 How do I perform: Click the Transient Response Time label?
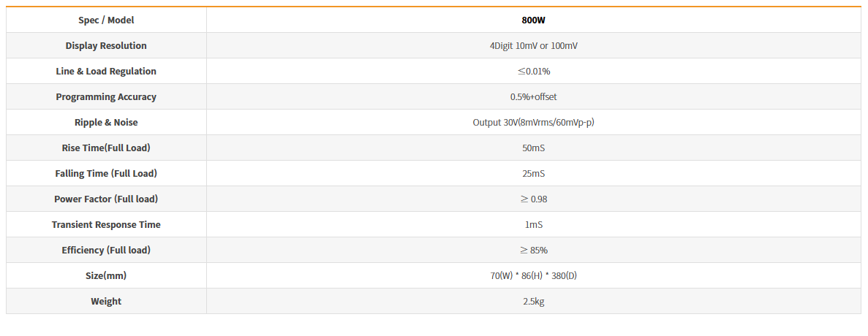click(106, 225)
